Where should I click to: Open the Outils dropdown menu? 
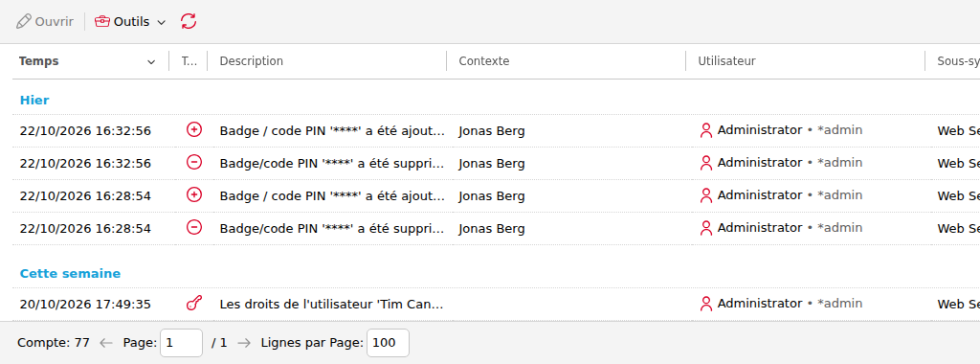pos(130,21)
